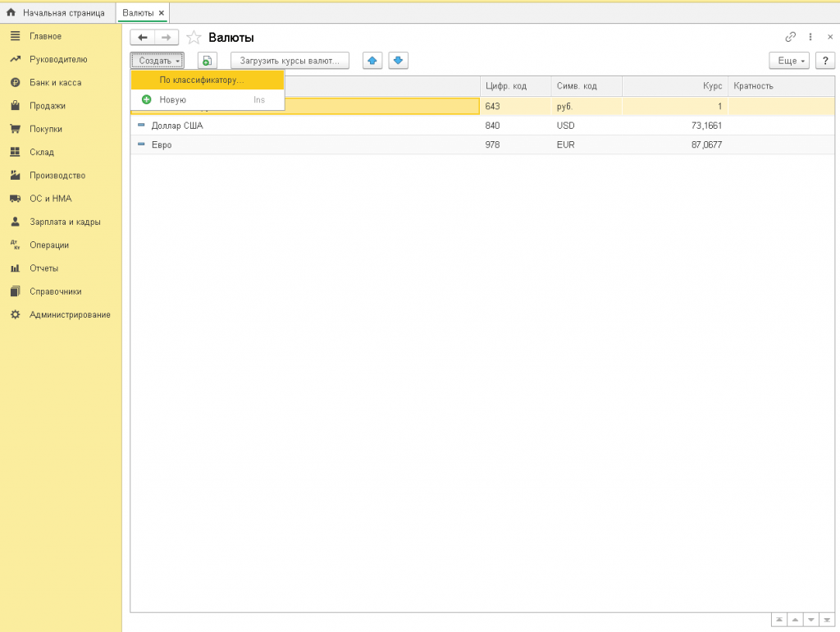Add Валюты page to favorites star
The image size is (840, 632).
pyautogui.click(x=194, y=38)
